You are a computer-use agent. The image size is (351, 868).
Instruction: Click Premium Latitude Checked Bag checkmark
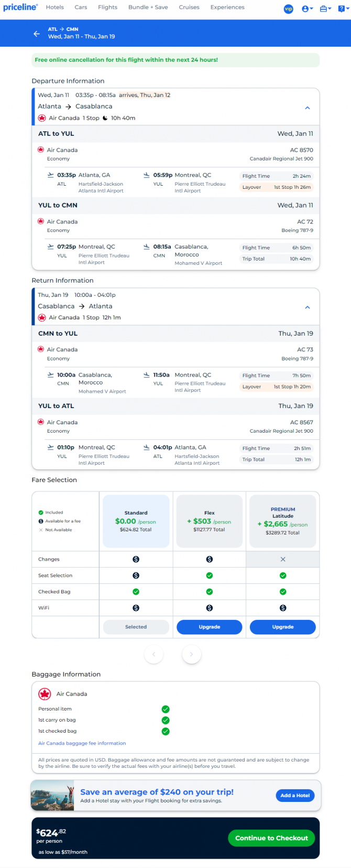(x=283, y=592)
